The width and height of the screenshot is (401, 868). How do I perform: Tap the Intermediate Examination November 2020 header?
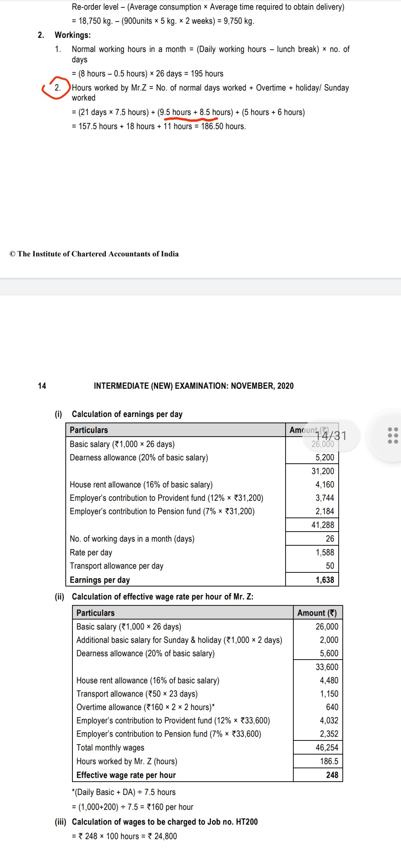coord(193,386)
